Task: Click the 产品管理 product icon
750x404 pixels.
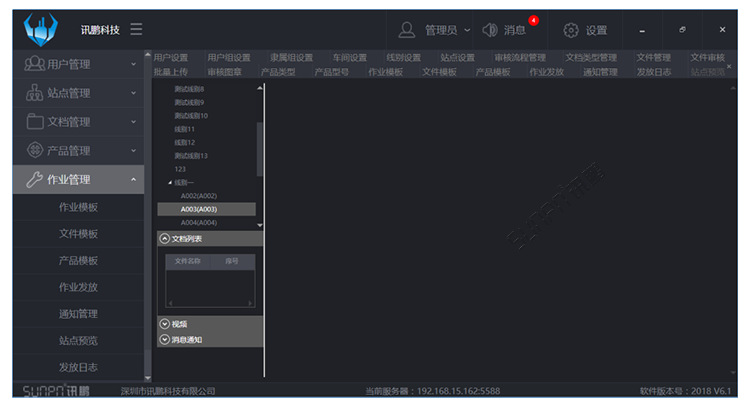Action: tap(35, 150)
